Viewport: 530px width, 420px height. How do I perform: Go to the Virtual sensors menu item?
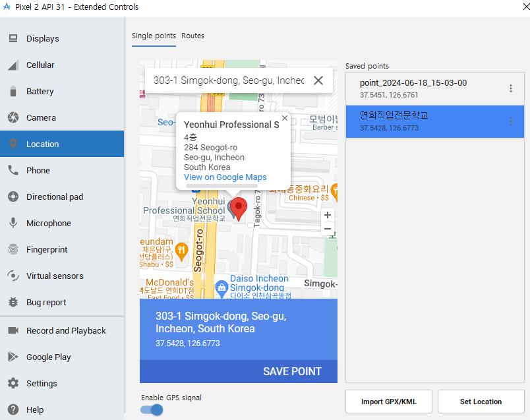(62, 276)
